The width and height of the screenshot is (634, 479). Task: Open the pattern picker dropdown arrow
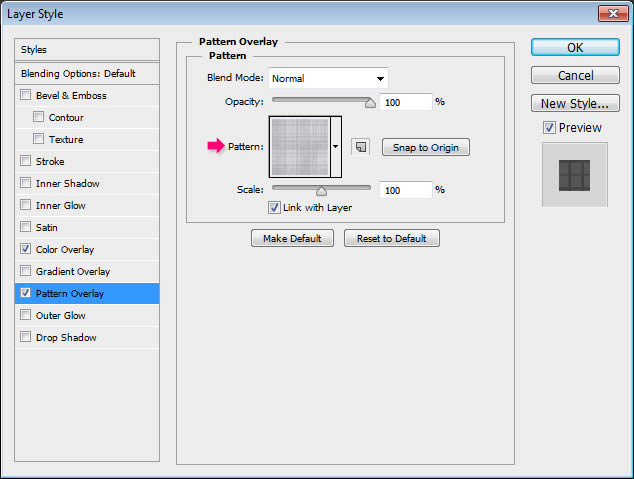[x=336, y=147]
